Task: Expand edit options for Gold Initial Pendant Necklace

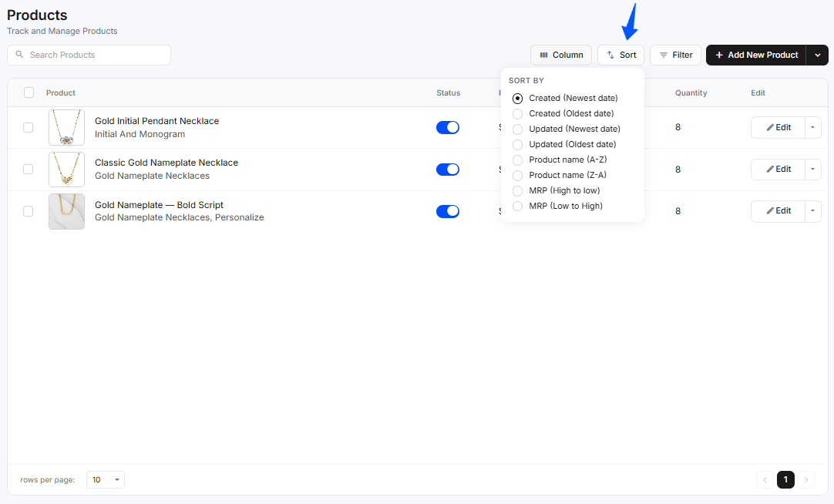Action: (812, 128)
